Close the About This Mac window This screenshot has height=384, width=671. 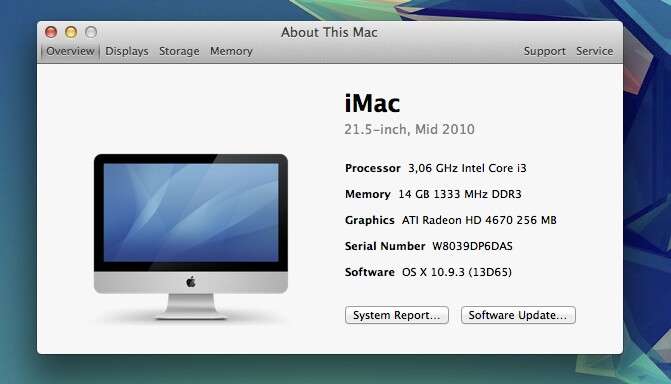tap(51, 32)
